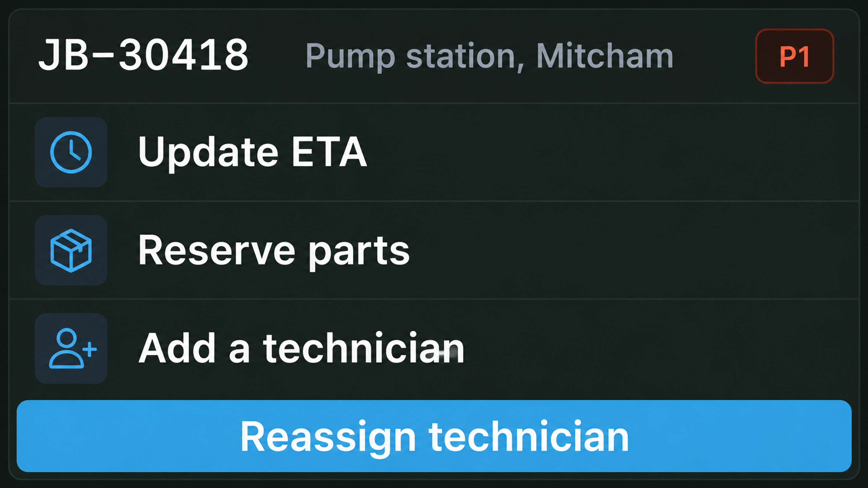Select the Reserve parts menu entry
The height and width of the screenshot is (488, 868).
[x=434, y=250]
